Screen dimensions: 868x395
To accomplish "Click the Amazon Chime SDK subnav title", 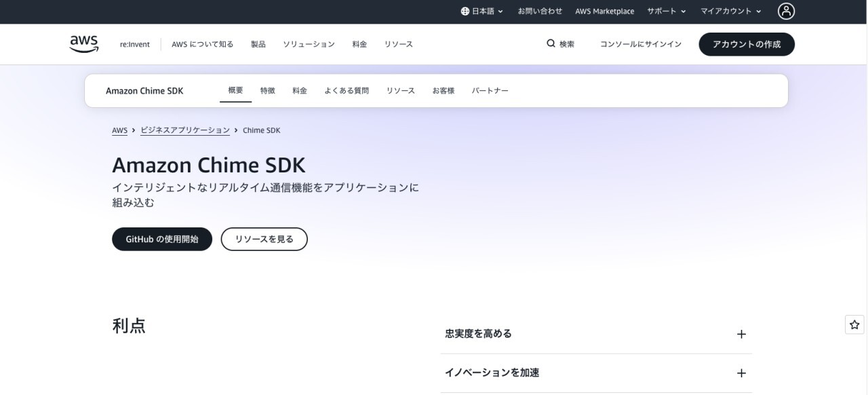I will (x=144, y=91).
